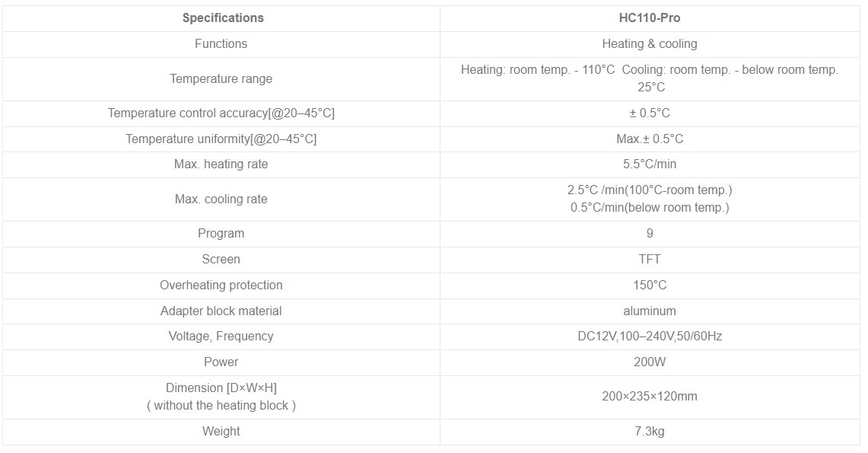Select the Max. cooling rate label
868x453 pixels.
pos(221,199)
